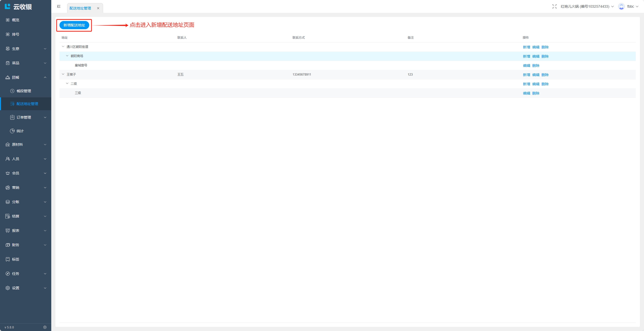
Task: Click the fullscreen toggle icon
Action: coord(554,6)
